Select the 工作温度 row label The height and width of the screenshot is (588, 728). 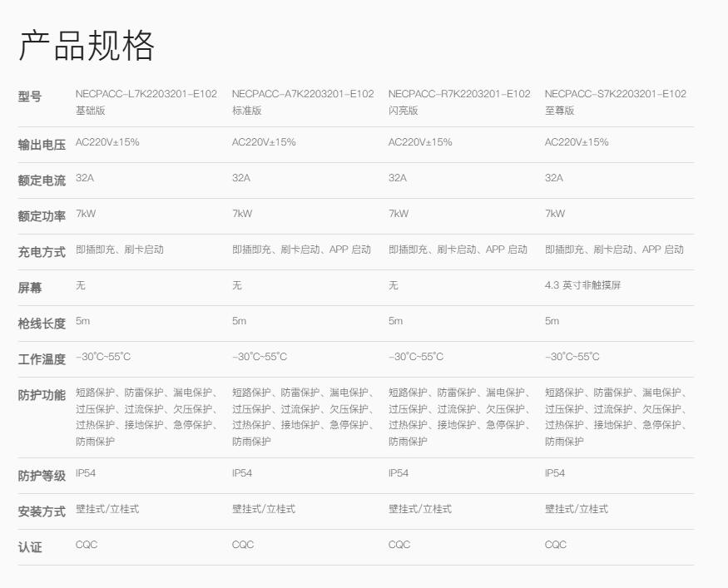[42, 359]
